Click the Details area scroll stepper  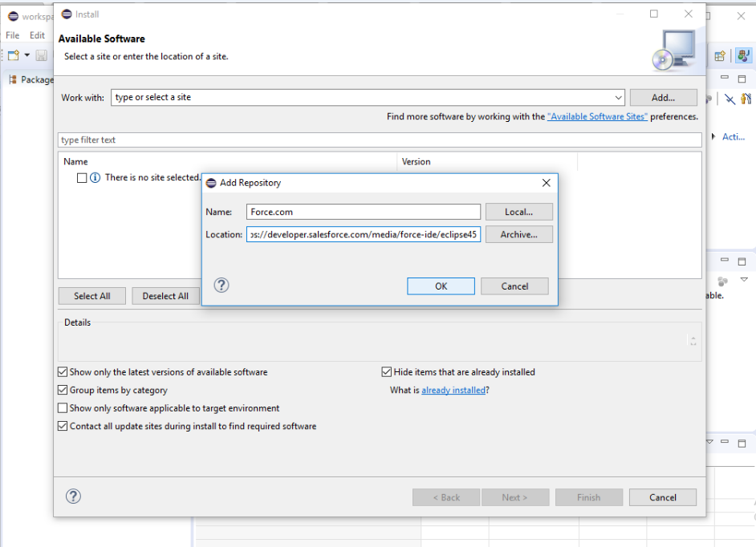(x=693, y=341)
